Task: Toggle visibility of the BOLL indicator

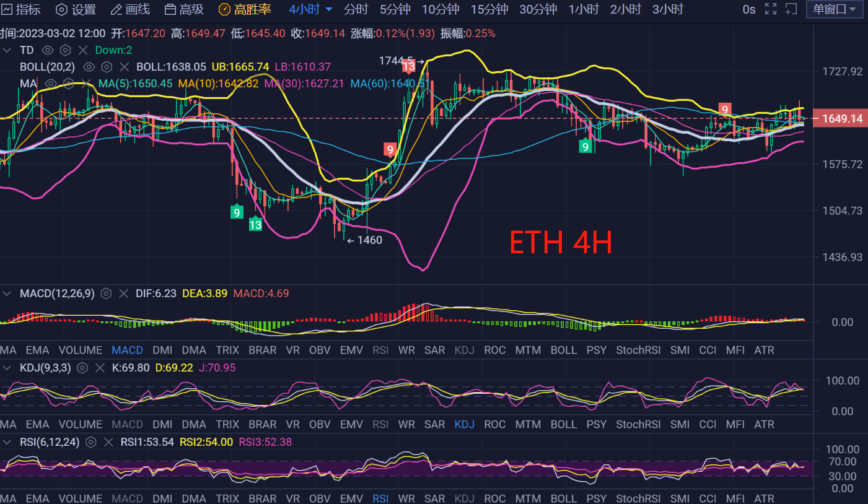Action: tap(89, 67)
